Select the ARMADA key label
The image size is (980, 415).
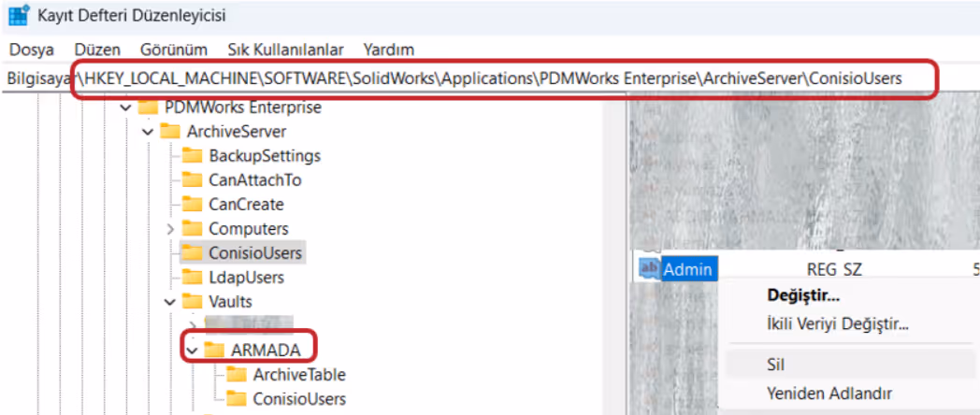tap(266, 351)
